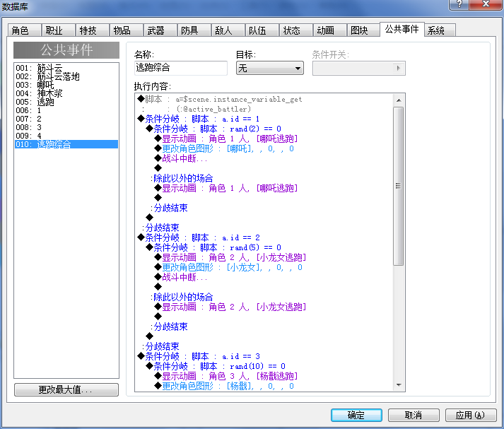Viewport: 504px width, 429px height.
Task: Switch to the 图块 tab
Action: (363, 30)
